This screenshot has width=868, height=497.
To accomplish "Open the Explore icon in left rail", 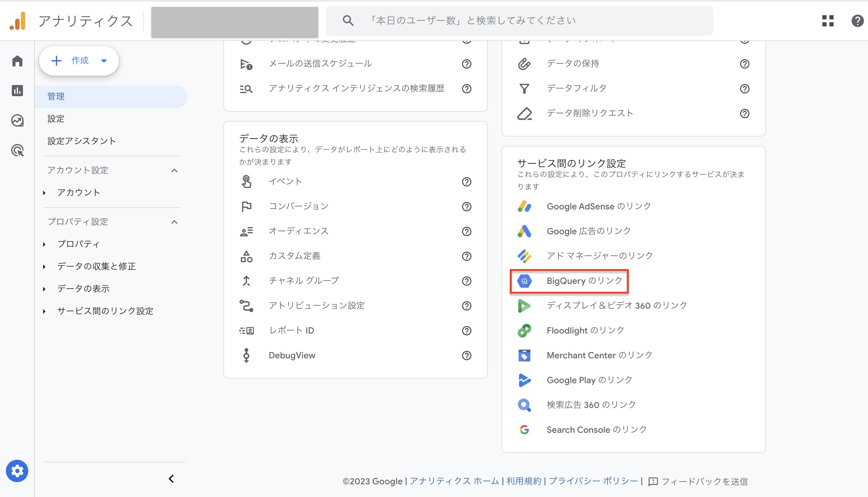I will (x=17, y=120).
